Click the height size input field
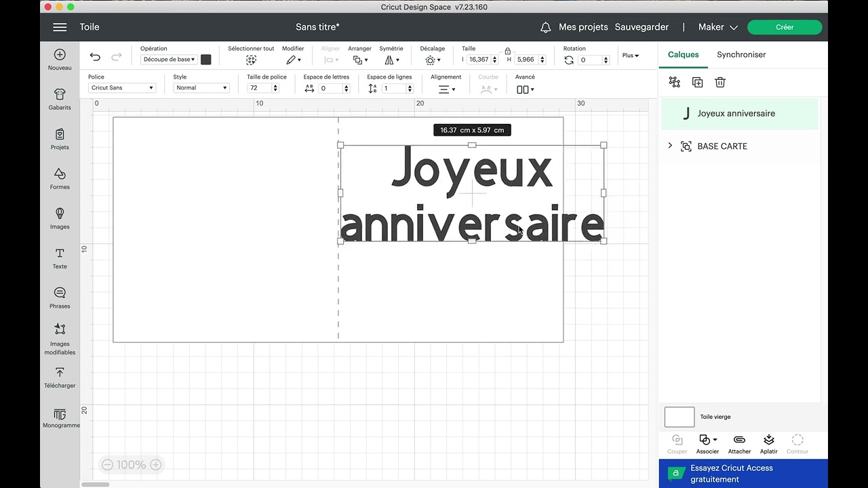Screen dimensions: 868x488 pyautogui.click(x=526, y=60)
